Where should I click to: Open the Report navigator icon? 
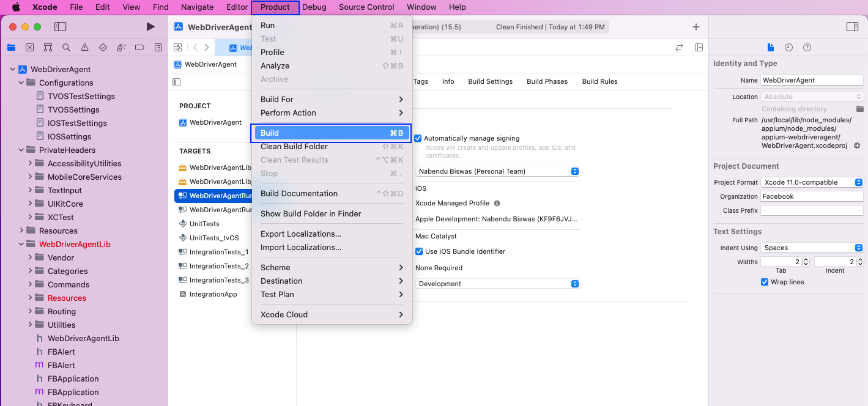[x=158, y=48]
